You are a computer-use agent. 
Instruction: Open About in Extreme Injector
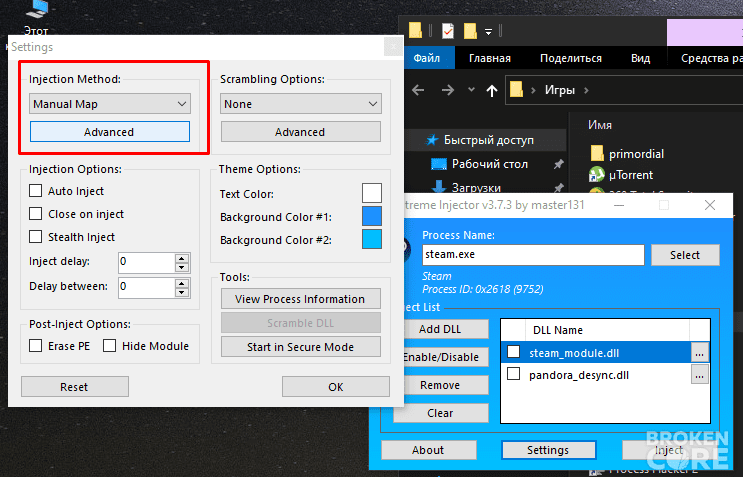(x=429, y=450)
